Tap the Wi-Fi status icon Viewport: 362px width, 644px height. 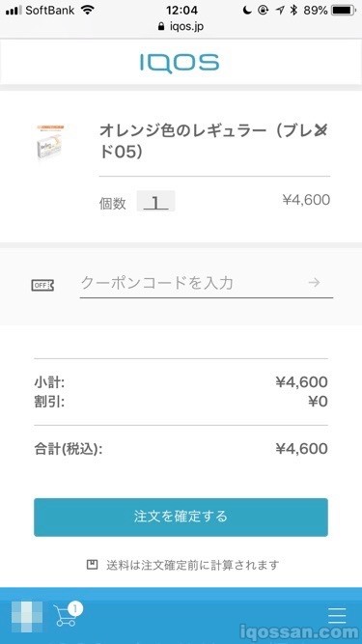(x=88, y=10)
